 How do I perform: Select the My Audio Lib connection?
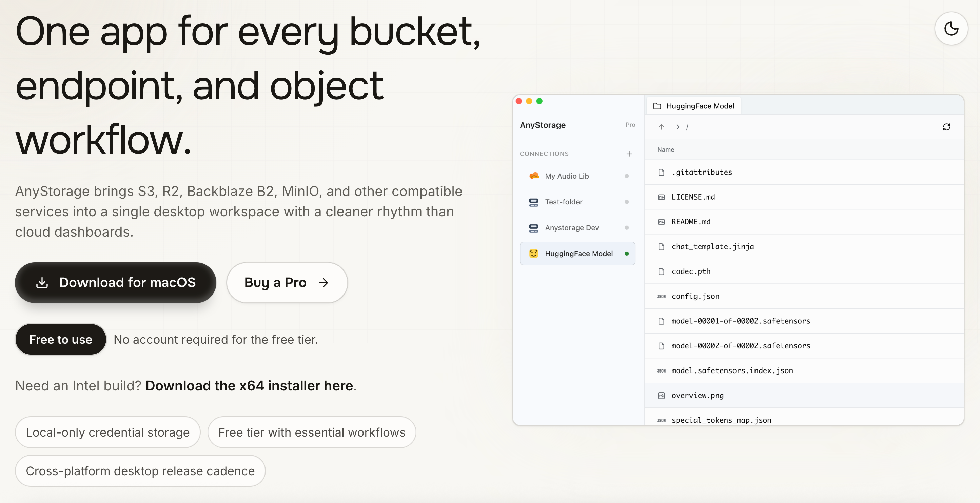567,176
